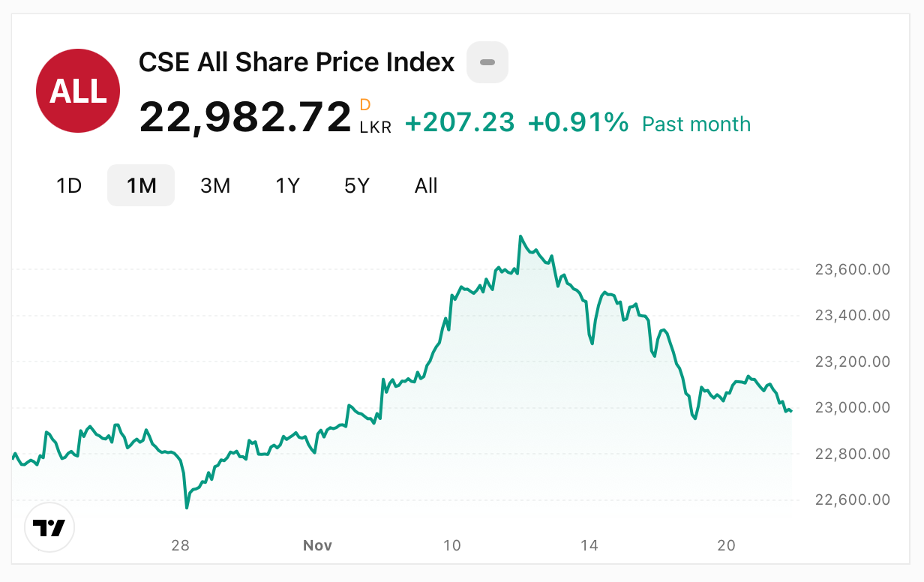Click the 22,982.72 index price value

coord(245,118)
